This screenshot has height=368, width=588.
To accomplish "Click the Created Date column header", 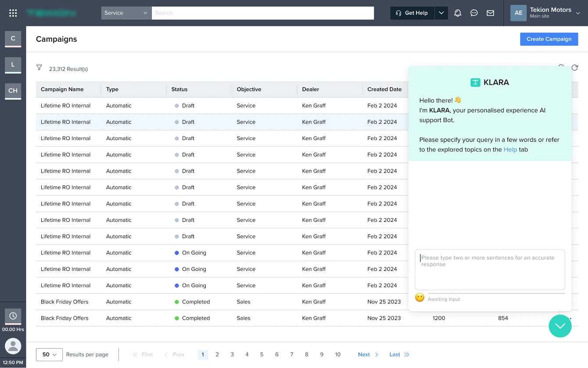I will 384,89.
